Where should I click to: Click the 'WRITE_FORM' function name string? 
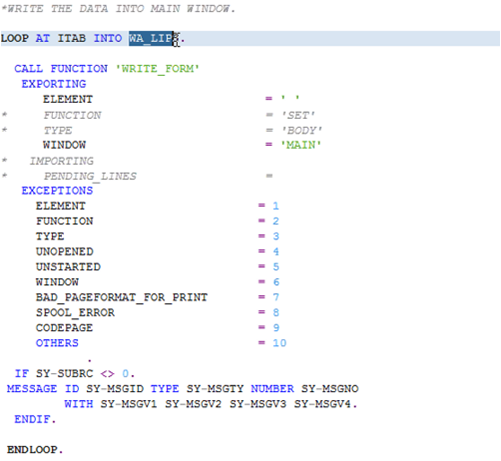(157, 69)
